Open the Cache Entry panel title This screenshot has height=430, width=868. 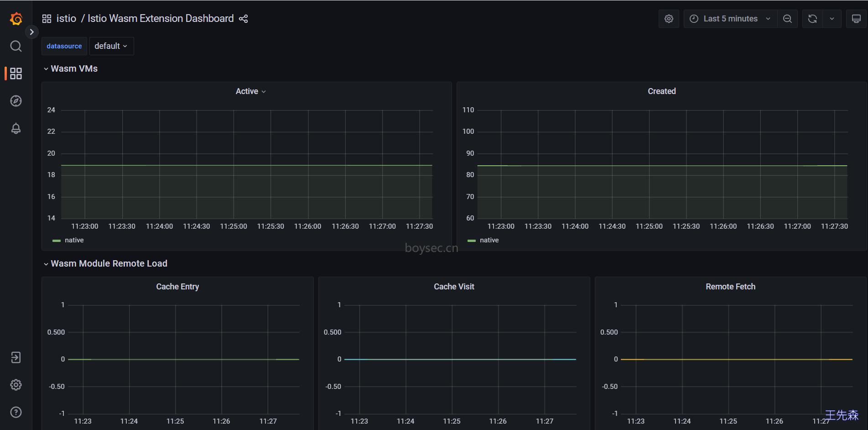[177, 287]
